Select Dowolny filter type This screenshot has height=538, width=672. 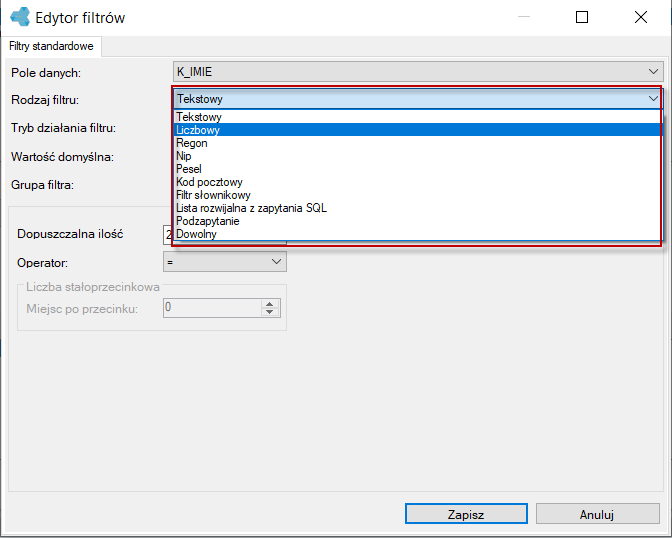pyautogui.click(x=417, y=234)
